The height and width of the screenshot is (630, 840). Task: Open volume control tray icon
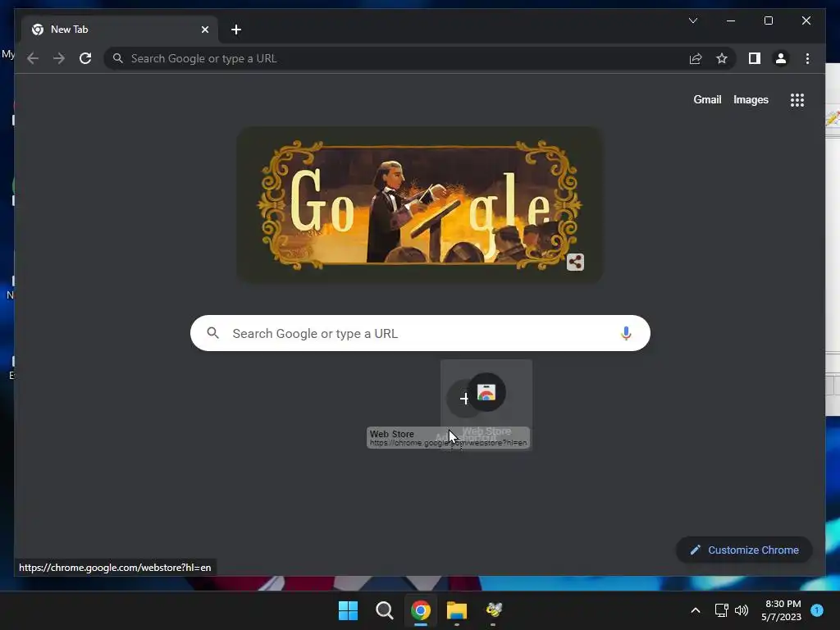742,610
